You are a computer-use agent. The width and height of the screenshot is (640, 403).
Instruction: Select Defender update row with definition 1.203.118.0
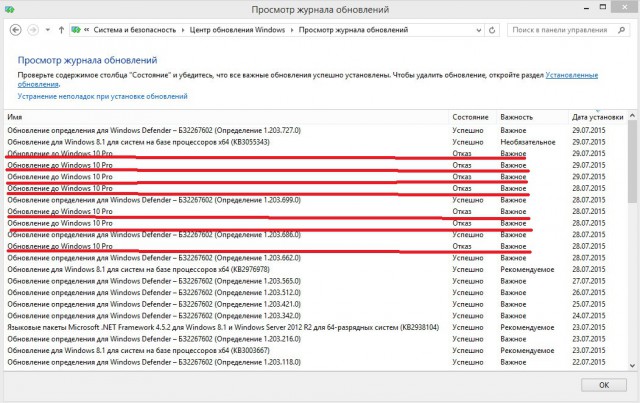tap(314, 362)
